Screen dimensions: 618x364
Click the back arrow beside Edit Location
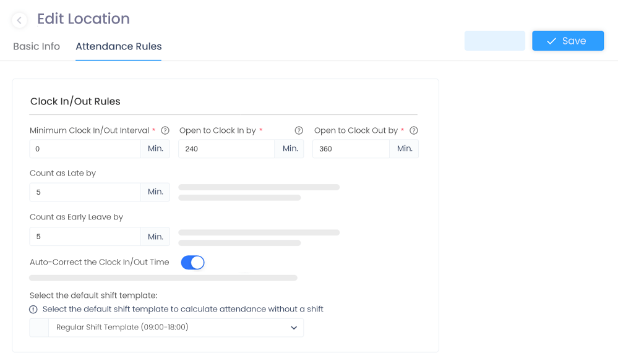19,20
